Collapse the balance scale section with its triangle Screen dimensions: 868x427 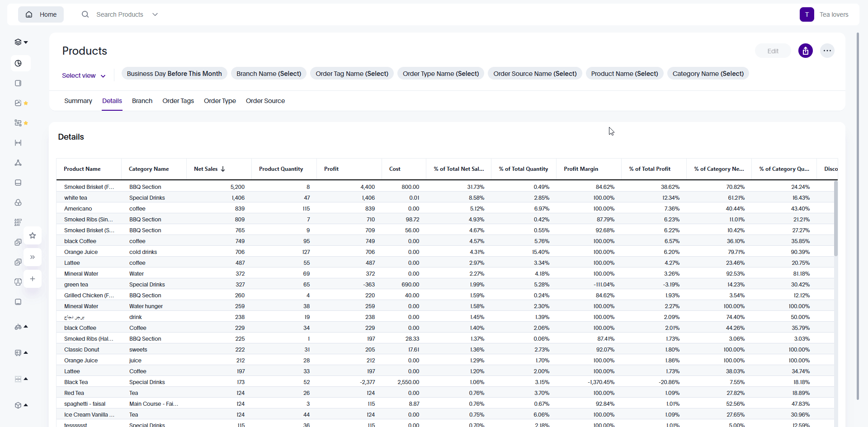pyautogui.click(x=26, y=326)
